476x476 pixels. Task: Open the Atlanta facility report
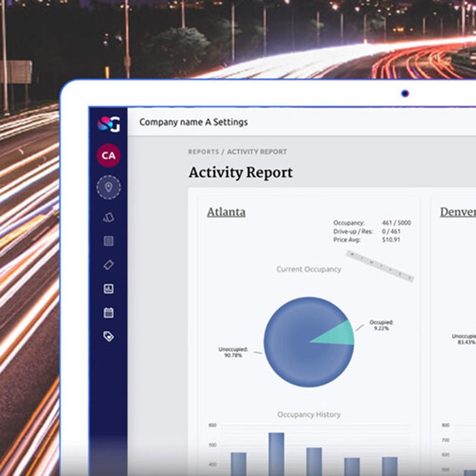[x=226, y=212]
